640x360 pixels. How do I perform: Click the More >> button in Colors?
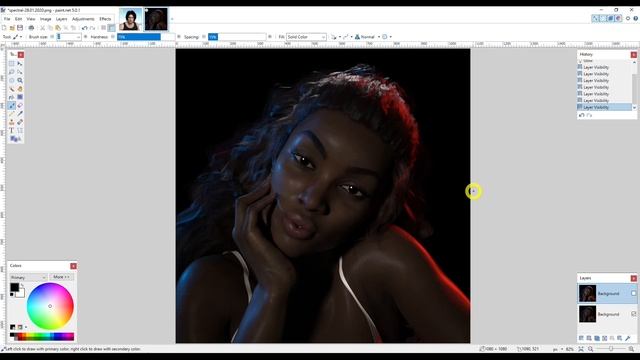coord(61,277)
